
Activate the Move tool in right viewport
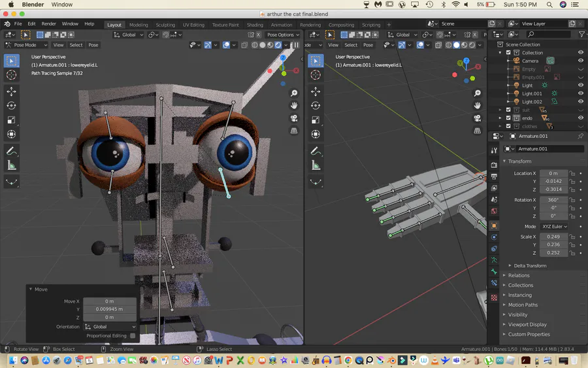tap(316, 92)
